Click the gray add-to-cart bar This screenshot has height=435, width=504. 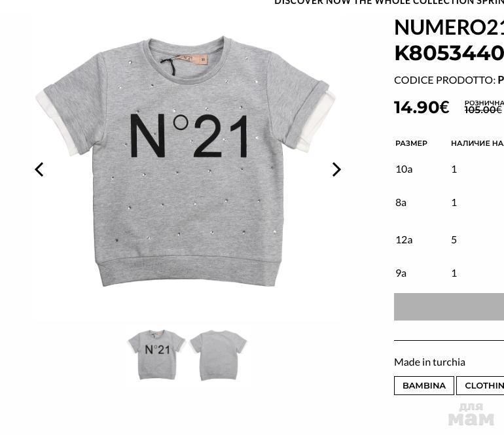(449, 307)
